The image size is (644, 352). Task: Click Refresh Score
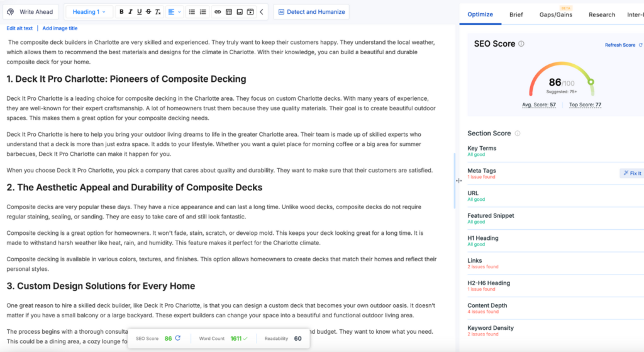(623, 45)
